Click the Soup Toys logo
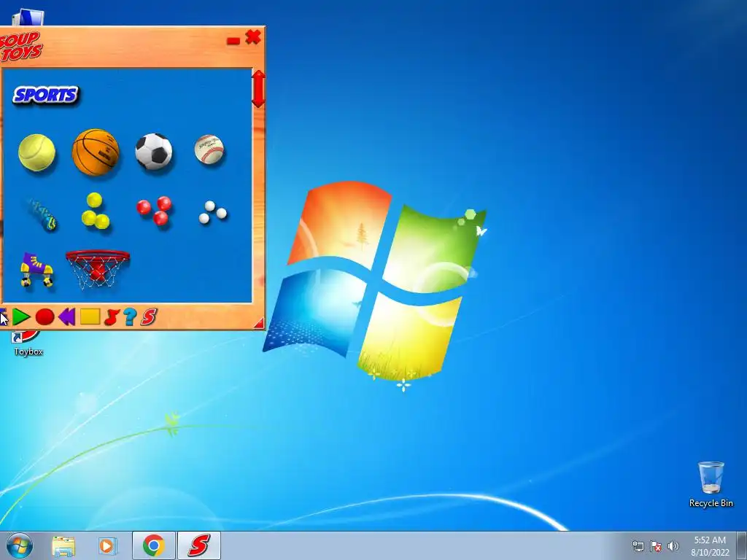This screenshot has height=560, width=747. tap(20, 47)
